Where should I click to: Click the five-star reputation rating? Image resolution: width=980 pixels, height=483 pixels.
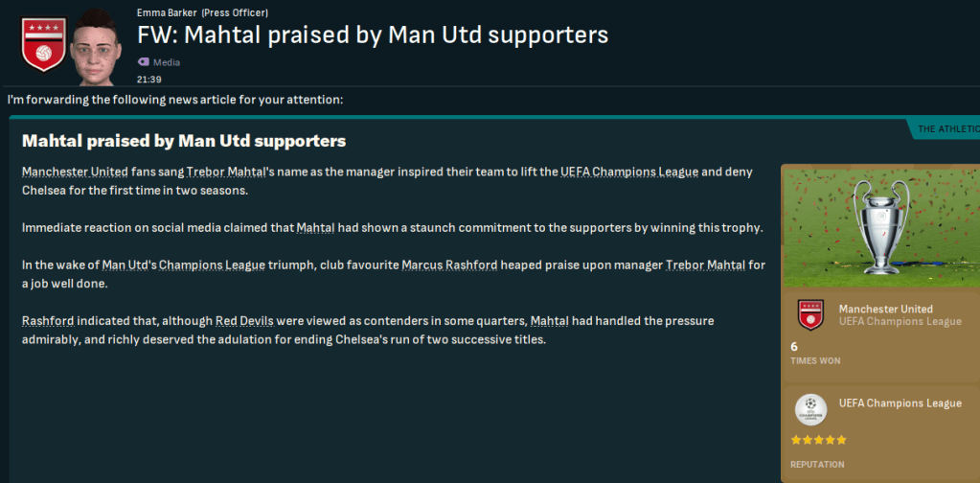818,440
